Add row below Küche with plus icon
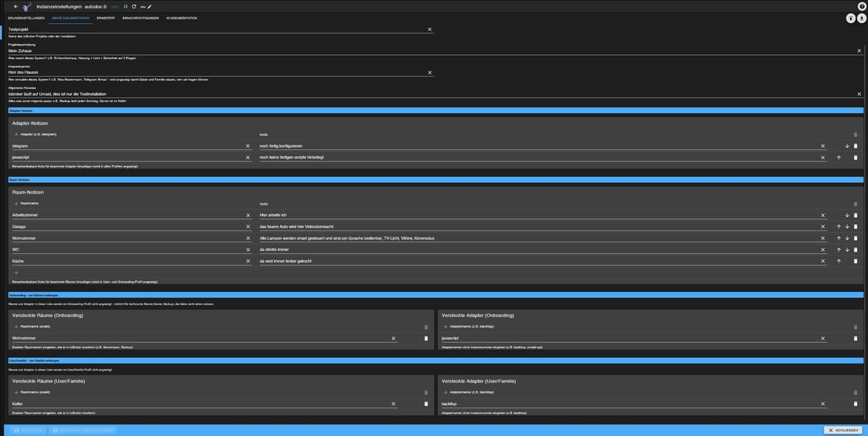 pos(16,273)
